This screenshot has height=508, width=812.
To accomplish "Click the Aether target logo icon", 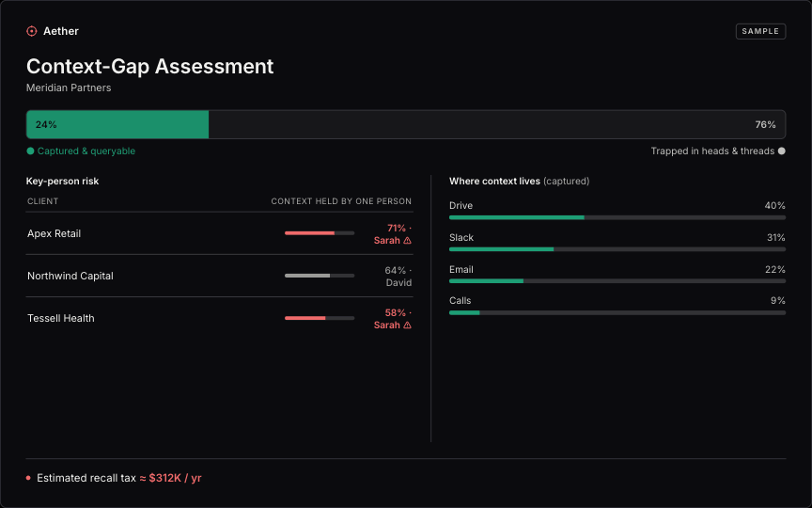I will pyautogui.click(x=32, y=31).
